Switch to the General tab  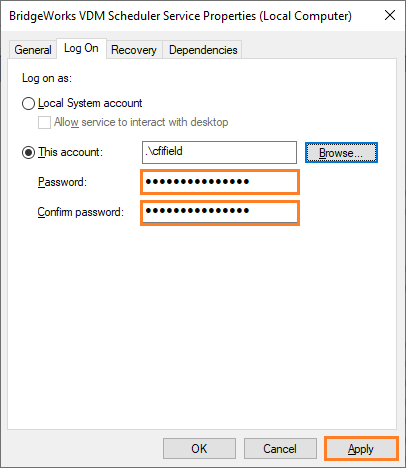click(33, 50)
